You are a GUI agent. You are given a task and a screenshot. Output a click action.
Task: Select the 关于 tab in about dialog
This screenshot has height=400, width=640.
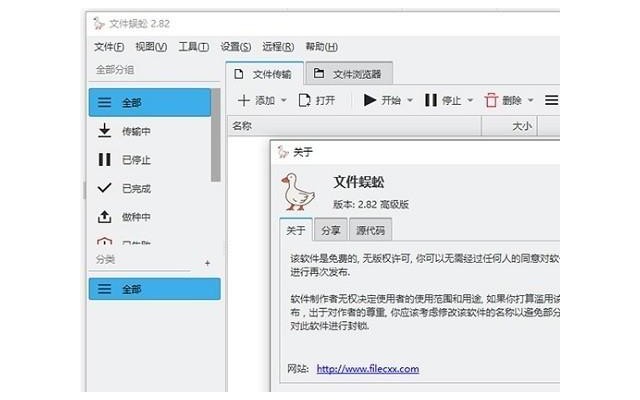(x=296, y=230)
